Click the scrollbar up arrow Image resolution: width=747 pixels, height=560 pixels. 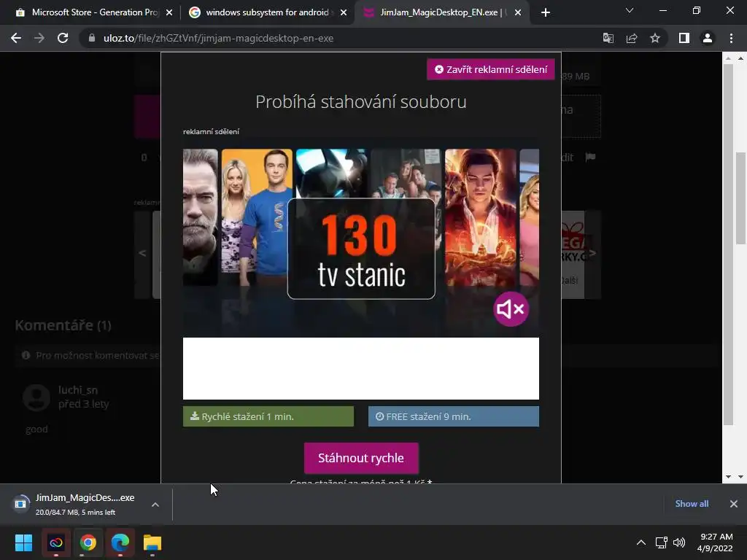(x=740, y=58)
